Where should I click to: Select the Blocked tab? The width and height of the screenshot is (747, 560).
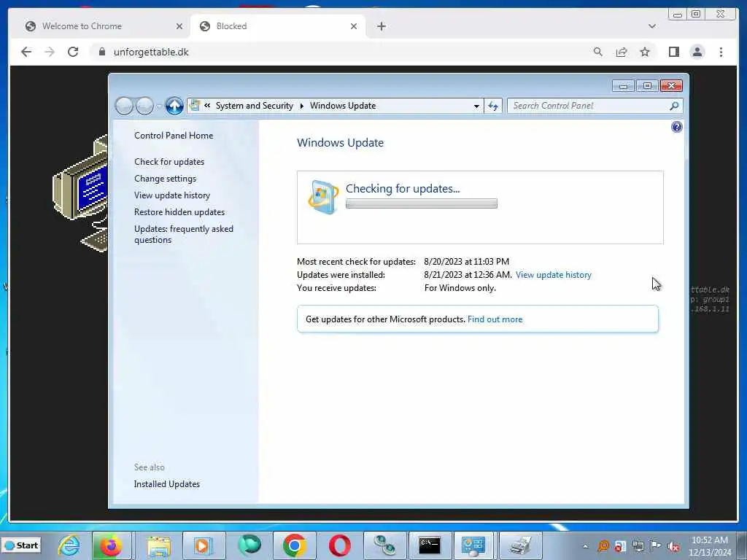point(278,26)
